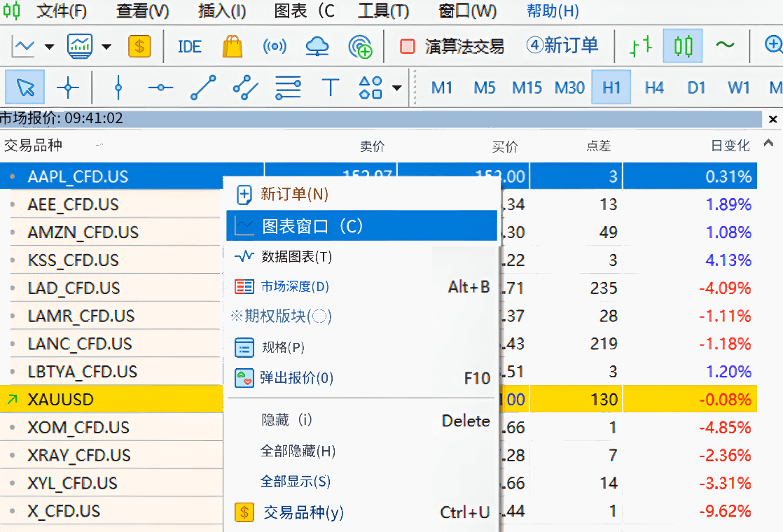Switch to candlestick chart mode

click(x=683, y=46)
